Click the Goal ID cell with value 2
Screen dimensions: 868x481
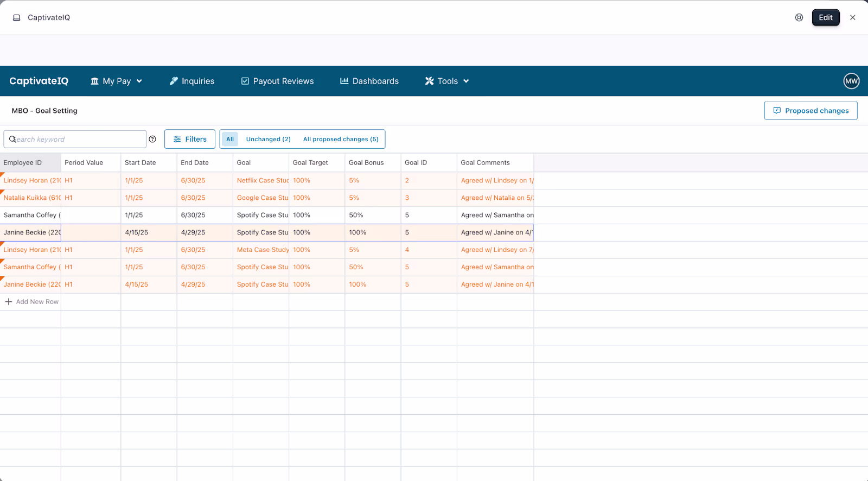click(x=429, y=181)
